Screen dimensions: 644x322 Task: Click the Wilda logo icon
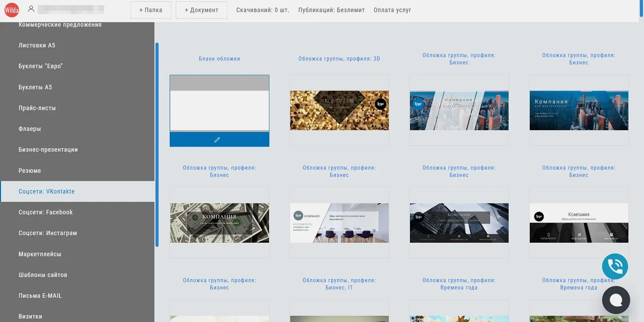11,10
